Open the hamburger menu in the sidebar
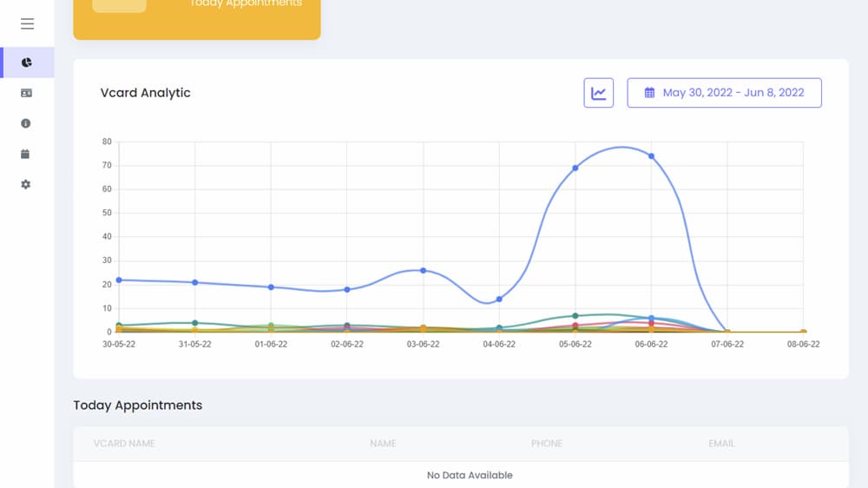Screen dimensions: 868x488 click(27, 23)
